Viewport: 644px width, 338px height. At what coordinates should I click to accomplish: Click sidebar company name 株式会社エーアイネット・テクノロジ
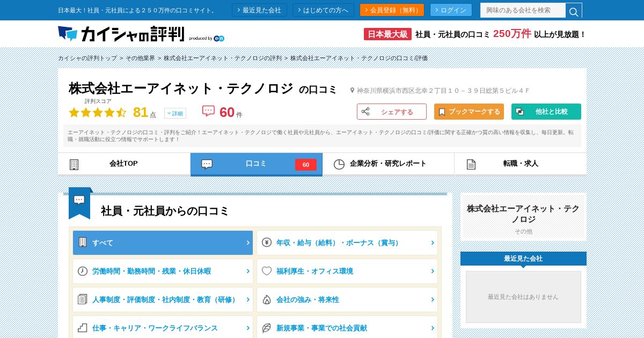coord(523,214)
